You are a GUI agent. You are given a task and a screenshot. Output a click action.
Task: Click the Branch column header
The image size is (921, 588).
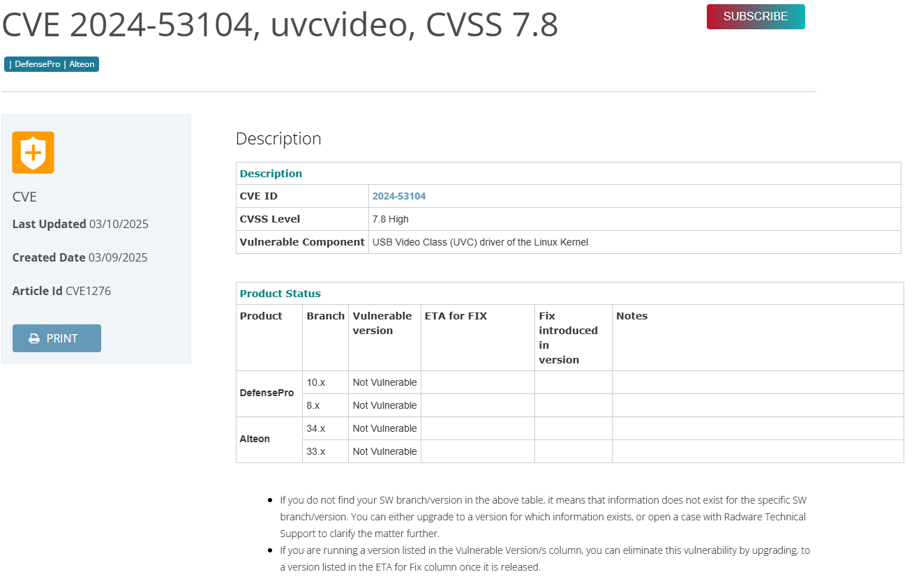tap(326, 338)
